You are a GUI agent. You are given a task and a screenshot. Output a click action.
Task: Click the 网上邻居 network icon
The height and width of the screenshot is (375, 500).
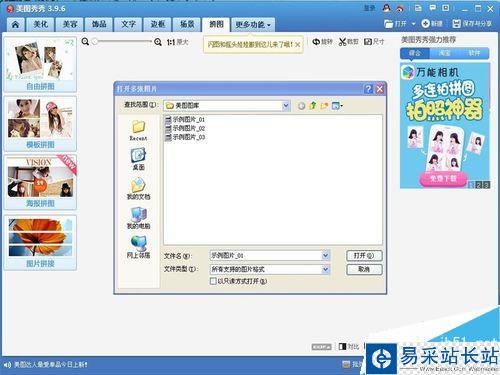pos(138,248)
